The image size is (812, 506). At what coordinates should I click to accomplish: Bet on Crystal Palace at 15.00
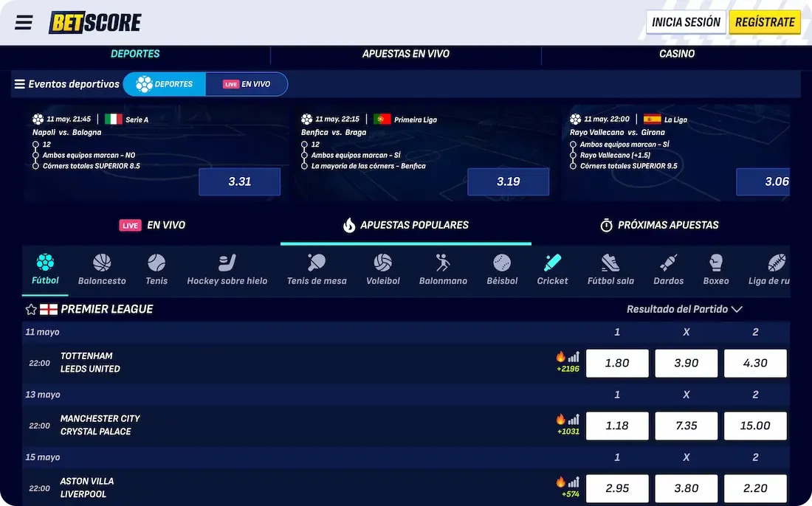click(x=755, y=426)
